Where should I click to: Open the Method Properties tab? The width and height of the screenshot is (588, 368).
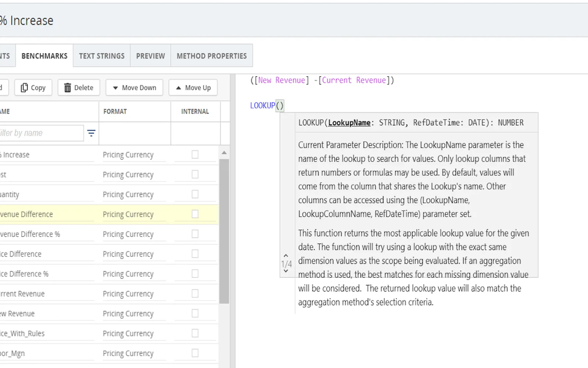[212, 56]
